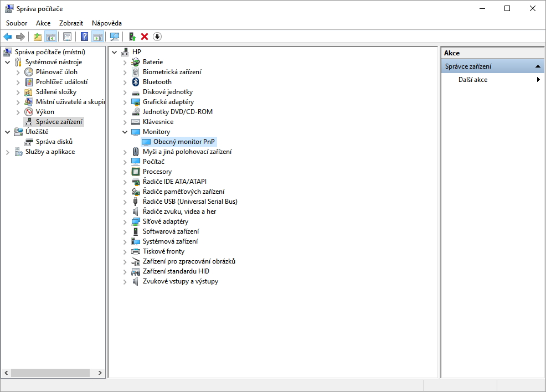Image resolution: width=546 pixels, height=392 pixels.
Task: Click the Properties toolbar icon
Action: [67, 37]
